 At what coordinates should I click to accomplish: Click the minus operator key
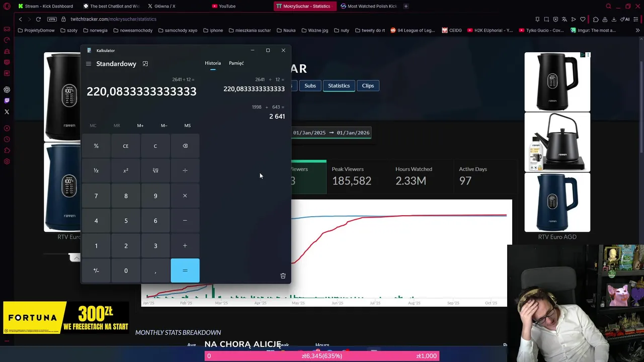185,221
